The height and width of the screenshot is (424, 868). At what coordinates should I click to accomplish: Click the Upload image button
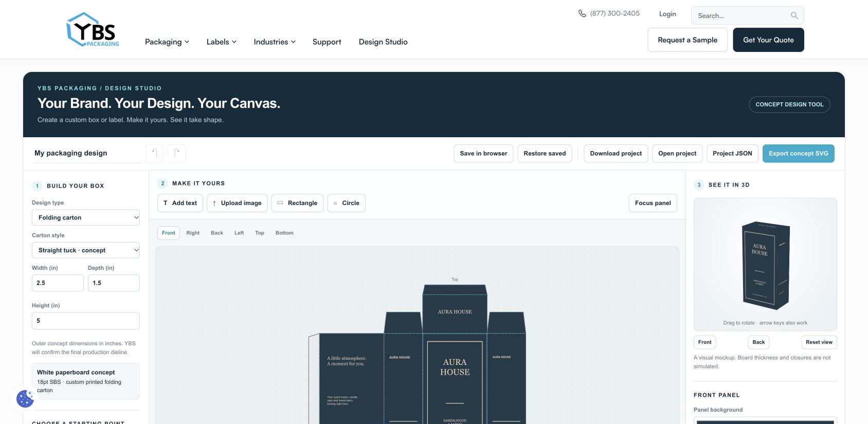tap(237, 203)
